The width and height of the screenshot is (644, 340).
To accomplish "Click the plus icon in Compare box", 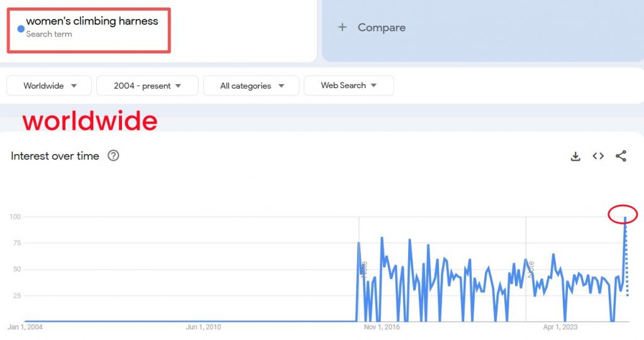I will coord(342,28).
